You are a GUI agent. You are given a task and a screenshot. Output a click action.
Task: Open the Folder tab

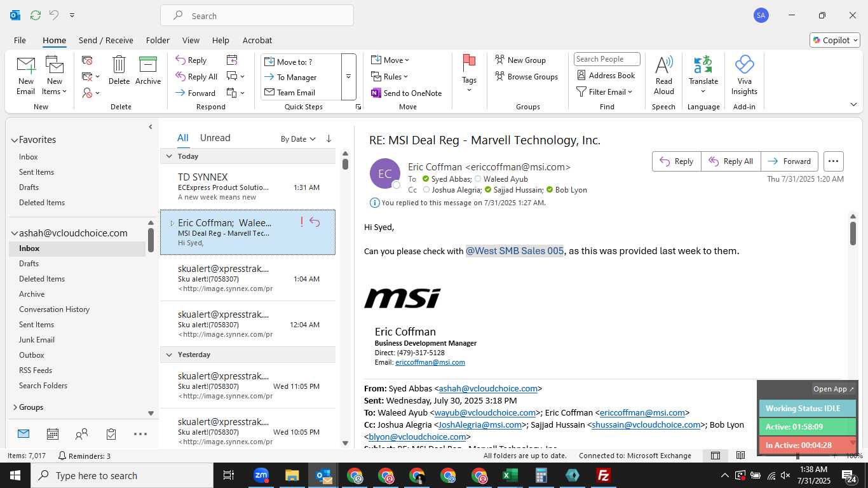158,40
